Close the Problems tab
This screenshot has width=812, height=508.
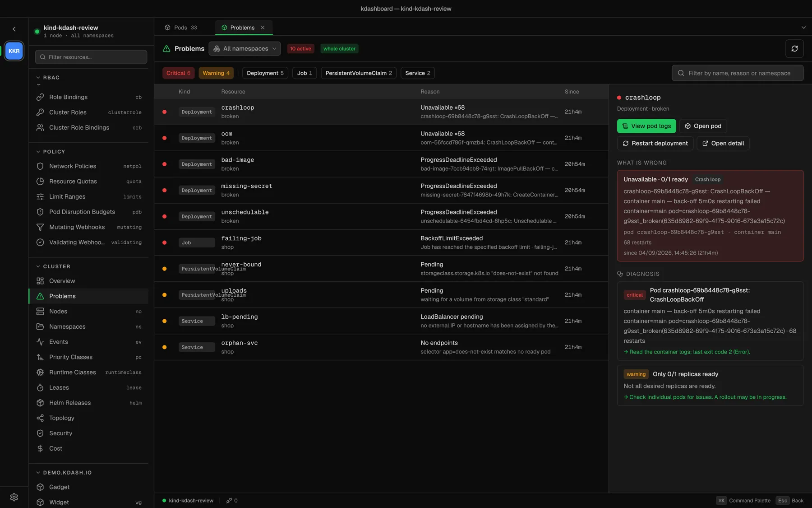pyautogui.click(x=263, y=28)
